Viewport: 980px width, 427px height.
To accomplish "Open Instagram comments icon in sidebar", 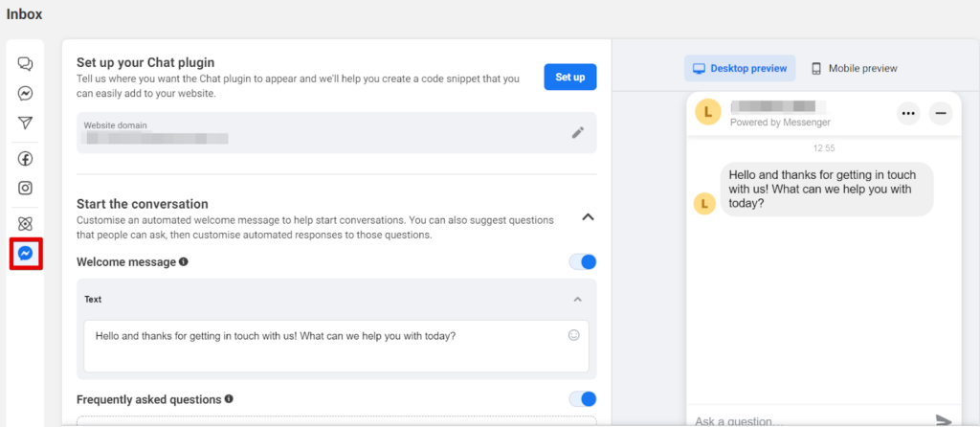I will [26, 188].
